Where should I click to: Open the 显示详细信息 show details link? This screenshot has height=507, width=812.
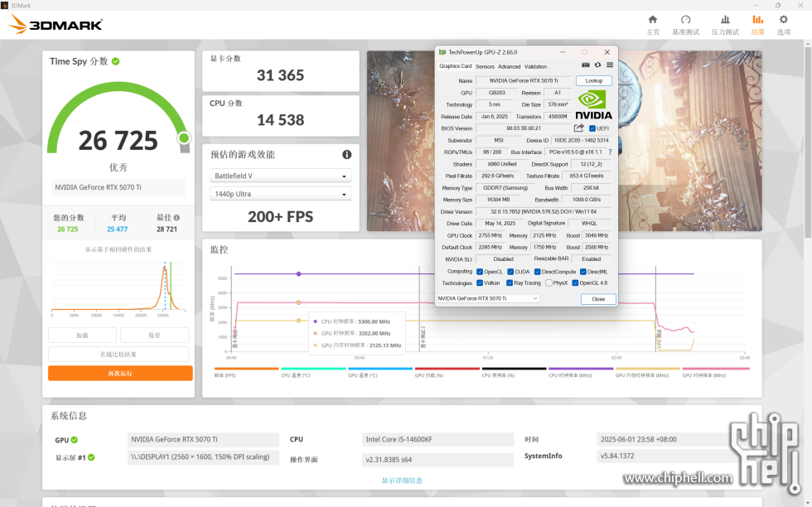point(402,480)
